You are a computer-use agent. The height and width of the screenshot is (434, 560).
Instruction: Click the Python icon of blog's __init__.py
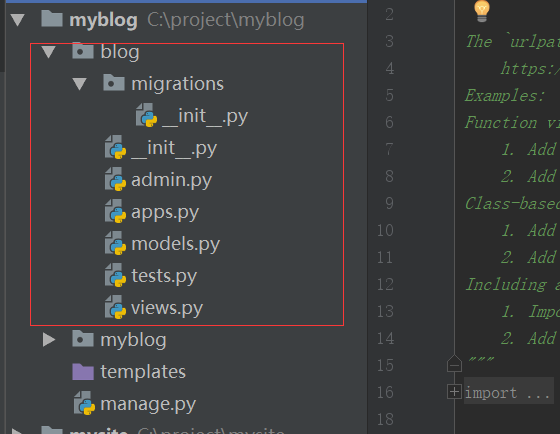tap(115, 147)
